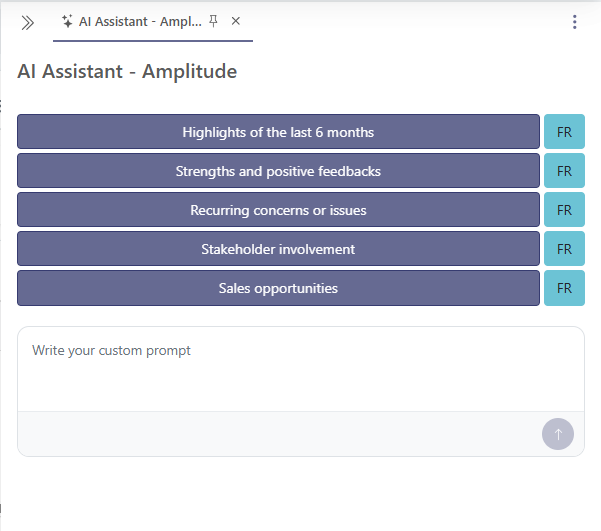Run 'Highlights of the last 6 months' prompt
The width and height of the screenshot is (601, 531).
click(278, 132)
